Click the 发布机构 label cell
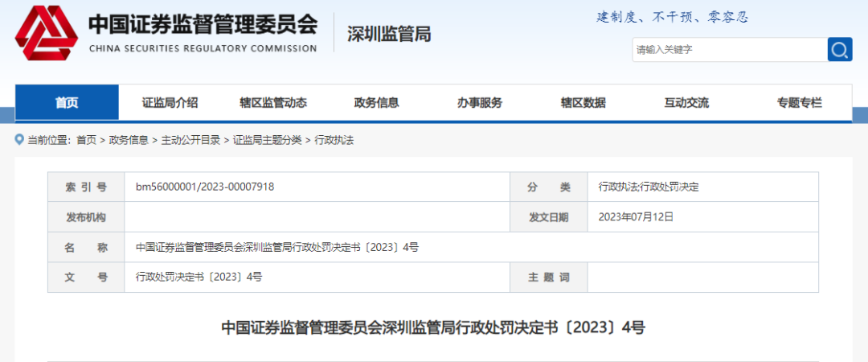Viewport: 868px width, 362px height. tap(86, 217)
